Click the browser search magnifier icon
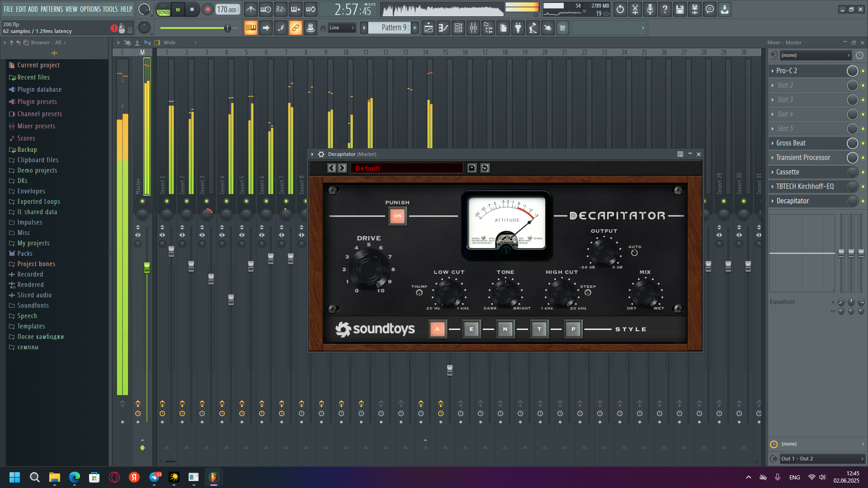Screen dimensions: 868x488 click(26, 42)
